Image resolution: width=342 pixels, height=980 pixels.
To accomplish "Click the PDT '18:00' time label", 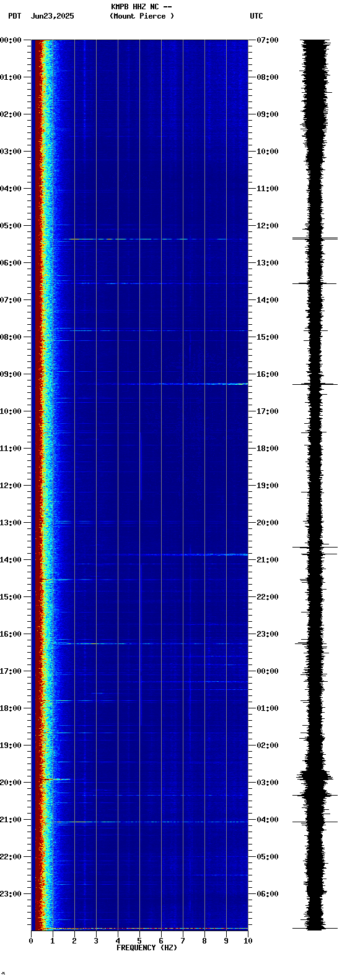I will tap(11, 708).
